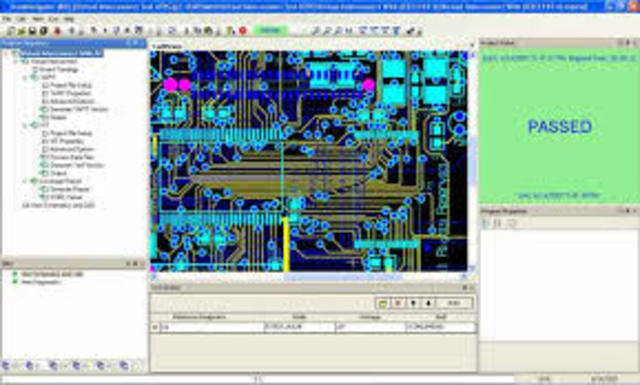This screenshot has height=385, width=640.
Task: Select the Reference Designator column header
Action: point(199,317)
